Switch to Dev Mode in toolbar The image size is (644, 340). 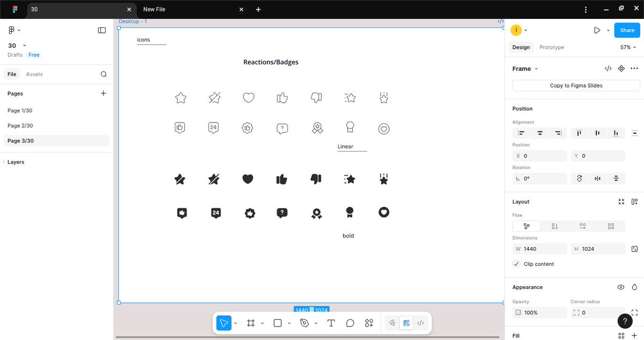420,323
